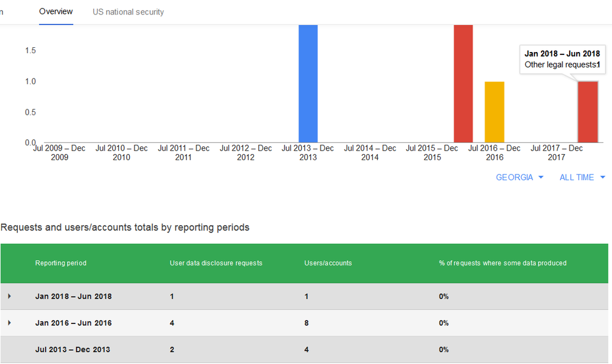The width and height of the screenshot is (612, 364).
Task: Click the Jul 2009 – Dec 2009 axis label
Action: pyautogui.click(x=59, y=152)
